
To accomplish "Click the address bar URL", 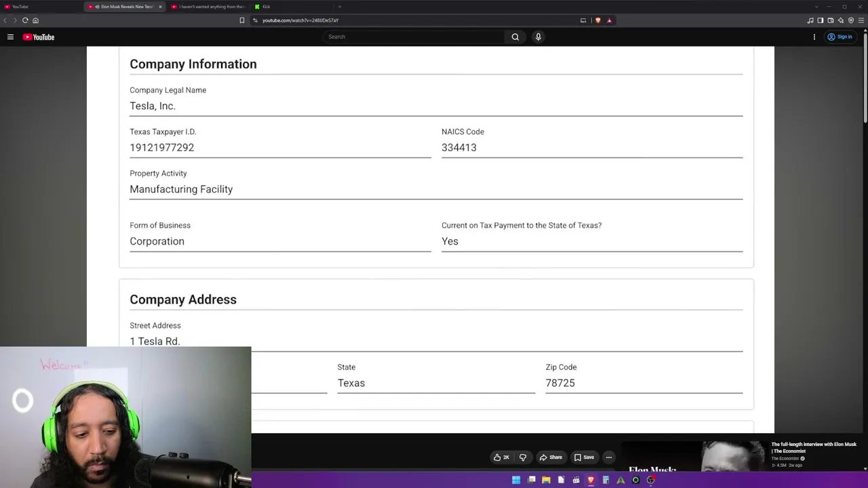I will (300, 20).
